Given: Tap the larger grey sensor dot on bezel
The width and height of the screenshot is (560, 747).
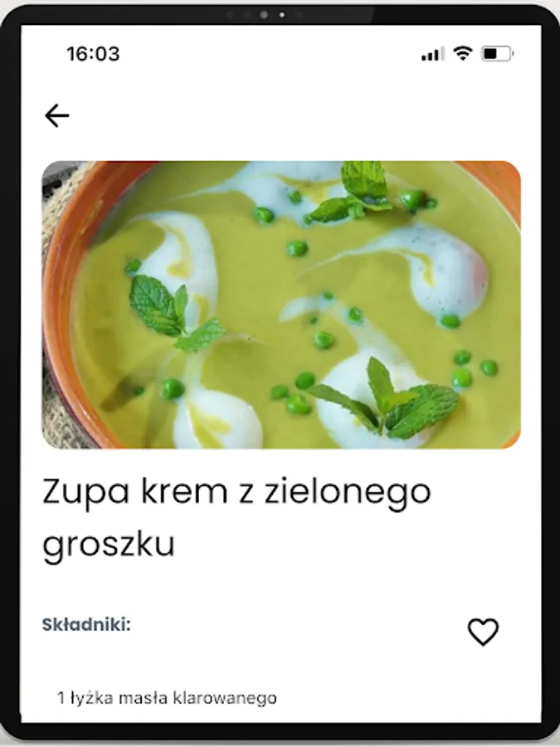Looking at the screenshot, I should point(263,15).
